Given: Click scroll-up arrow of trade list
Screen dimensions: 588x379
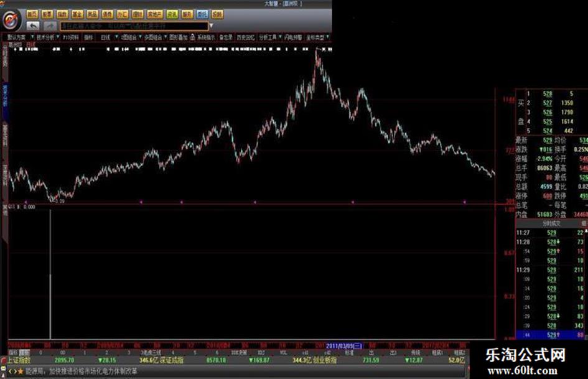Looking at the screenshot, I should pyautogui.click(x=586, y=231).
